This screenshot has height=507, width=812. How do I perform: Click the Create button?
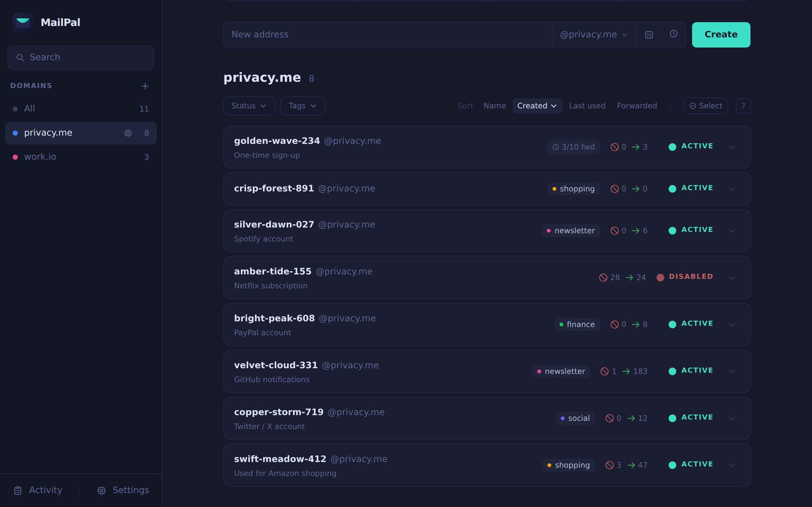point(721,35)
